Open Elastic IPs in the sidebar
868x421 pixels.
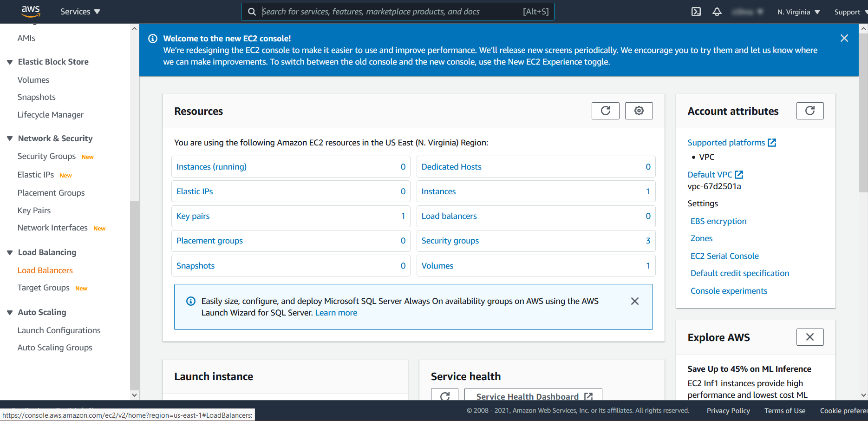(x=36, y=175)
